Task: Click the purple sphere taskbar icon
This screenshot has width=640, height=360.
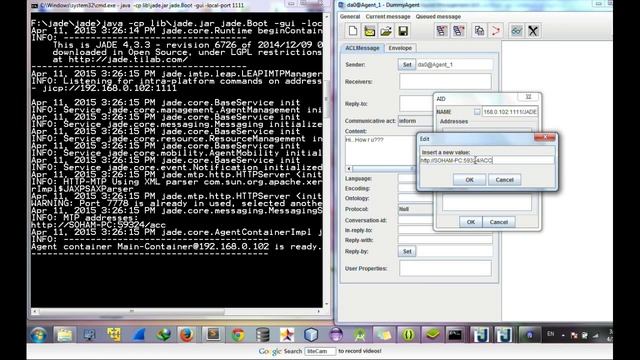Action: pyautogui.click(x=336, y=335)
